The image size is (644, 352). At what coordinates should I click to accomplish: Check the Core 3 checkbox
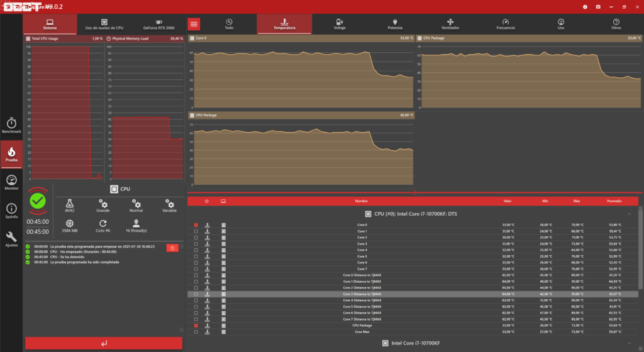[x=196, y=244]
